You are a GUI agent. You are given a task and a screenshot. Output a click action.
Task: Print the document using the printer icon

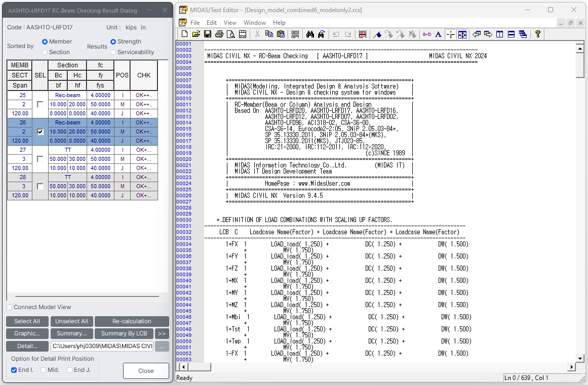click(x=219, y=34)
